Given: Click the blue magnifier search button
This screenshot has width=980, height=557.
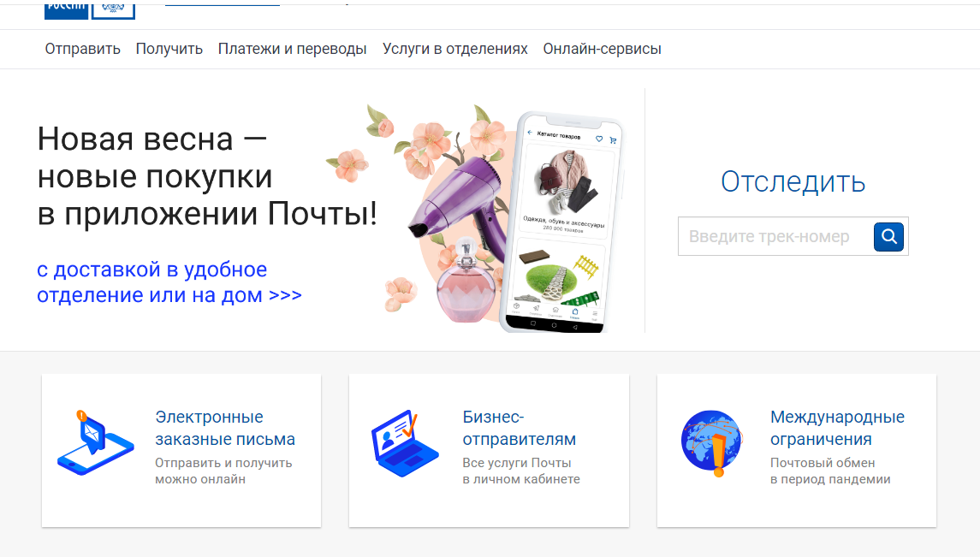Looking at the screenshot, I should click(x=888, y=237).
